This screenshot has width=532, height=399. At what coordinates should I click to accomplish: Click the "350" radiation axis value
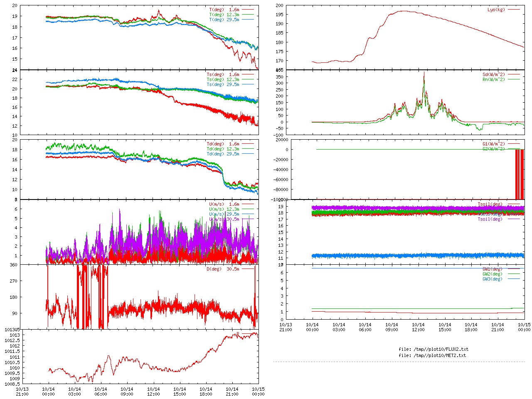point(279,77)
